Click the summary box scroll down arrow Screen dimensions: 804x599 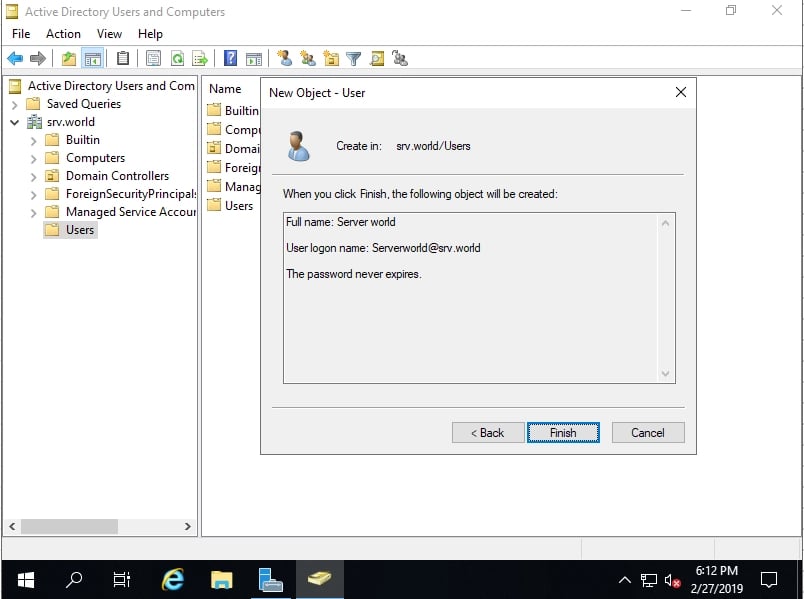(665, 373)
